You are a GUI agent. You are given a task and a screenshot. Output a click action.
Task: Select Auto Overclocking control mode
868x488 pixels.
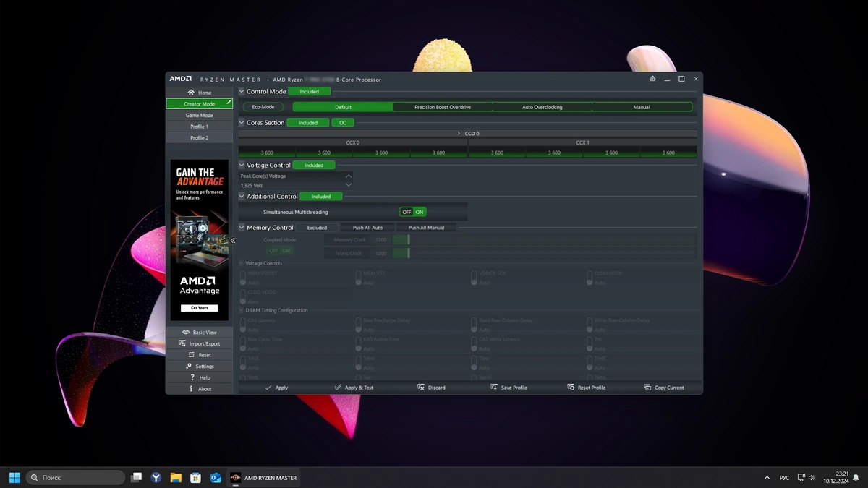pos(542,107)
